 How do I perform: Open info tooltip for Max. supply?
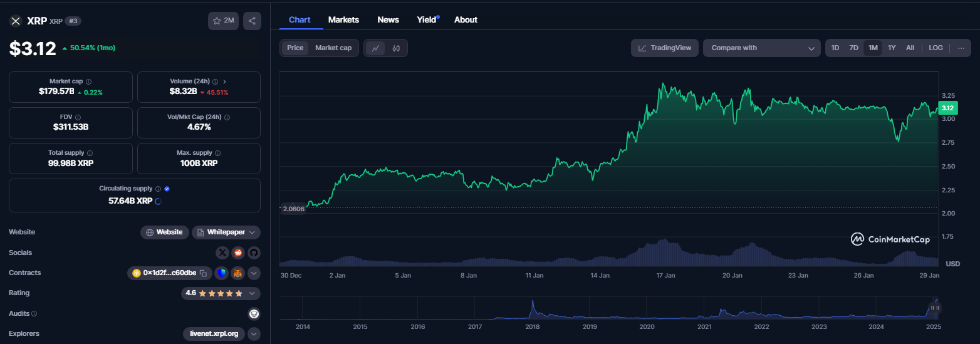[217, 153]
